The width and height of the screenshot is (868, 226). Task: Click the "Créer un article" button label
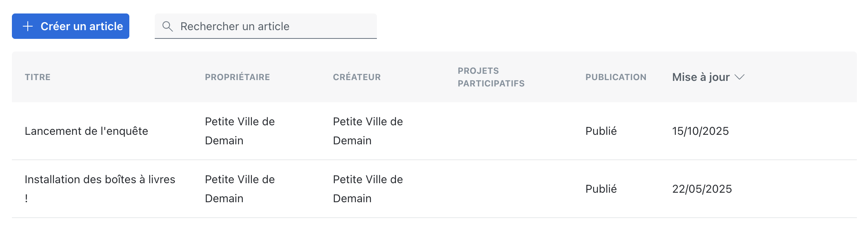point(82,27)
